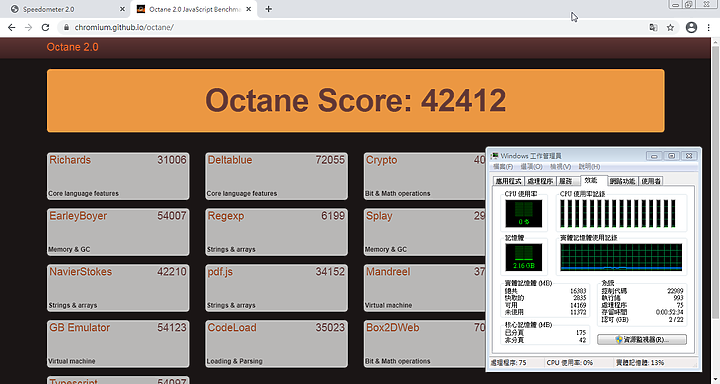
Task: Click the Octane 2.0 header link
Action: click(73, 47)
